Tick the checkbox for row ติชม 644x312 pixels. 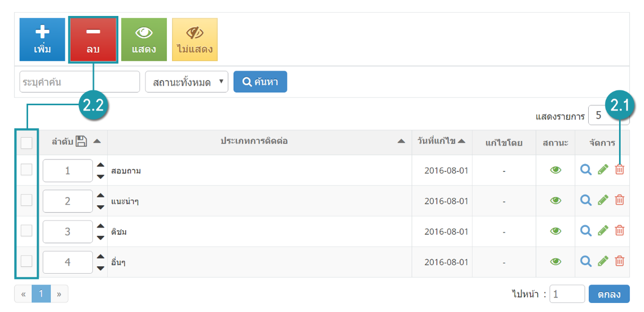(27, 230)
